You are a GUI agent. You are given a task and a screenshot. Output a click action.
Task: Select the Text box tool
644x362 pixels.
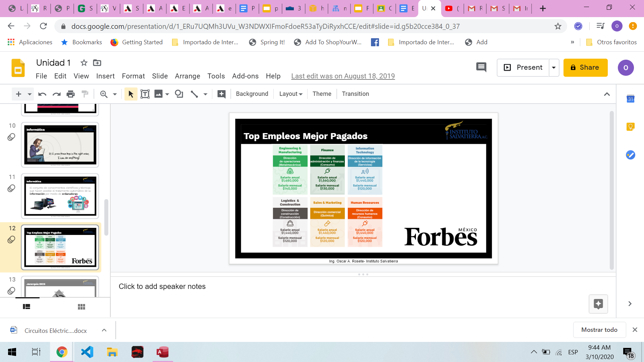click(x=145, y=94)
